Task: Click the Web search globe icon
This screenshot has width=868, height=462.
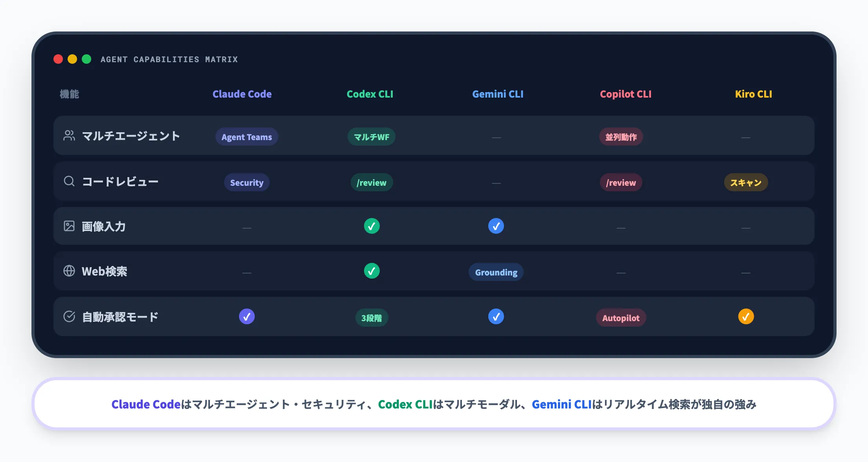Action: (69, 271)
